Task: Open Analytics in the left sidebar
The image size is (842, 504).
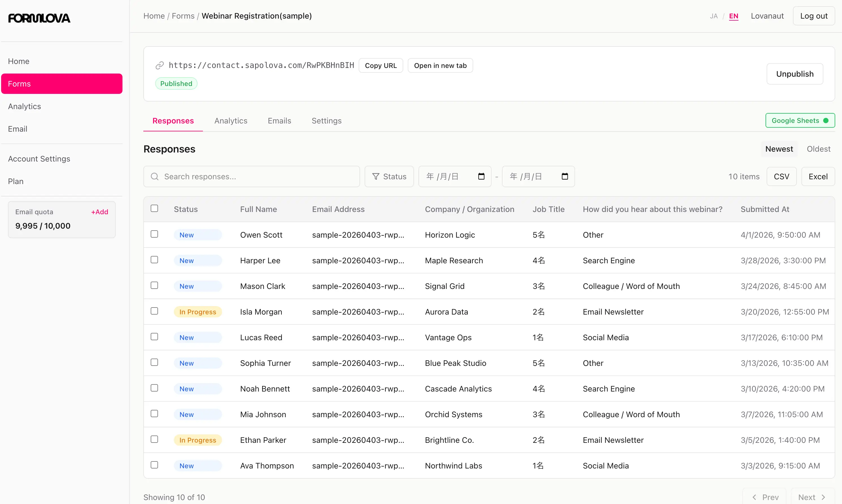Action: 25,106
